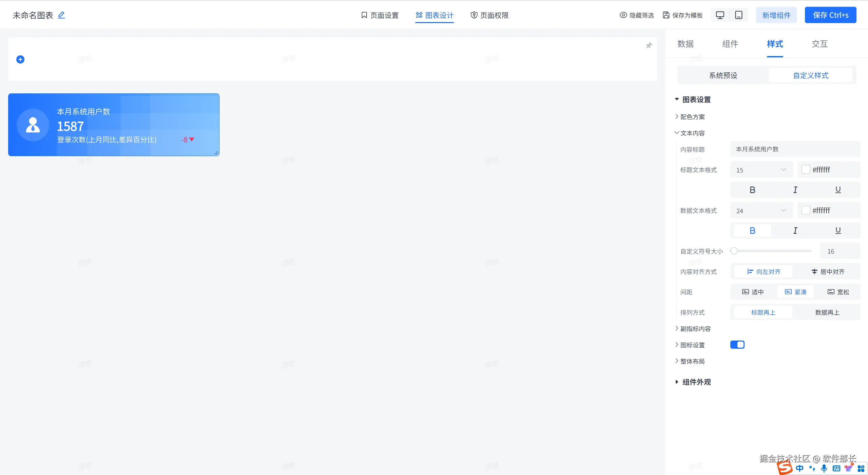Click the 保存 Ctrl+s button

[x=830, y=15]
